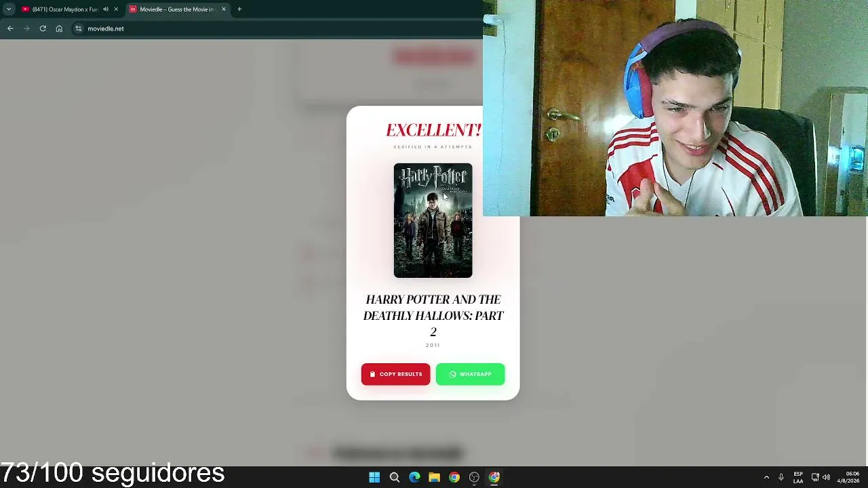
Task: Go forward in browser history
Action: [26, 28]
